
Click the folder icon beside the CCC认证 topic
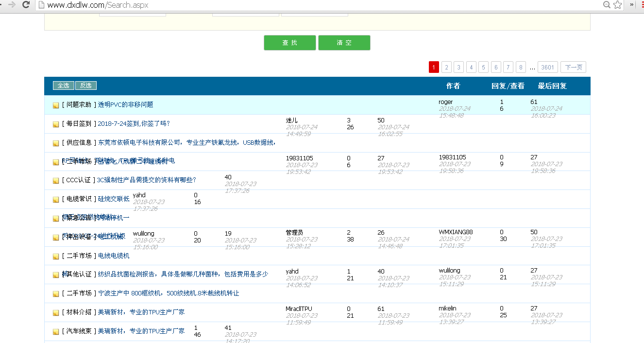[x=55, y=180]
